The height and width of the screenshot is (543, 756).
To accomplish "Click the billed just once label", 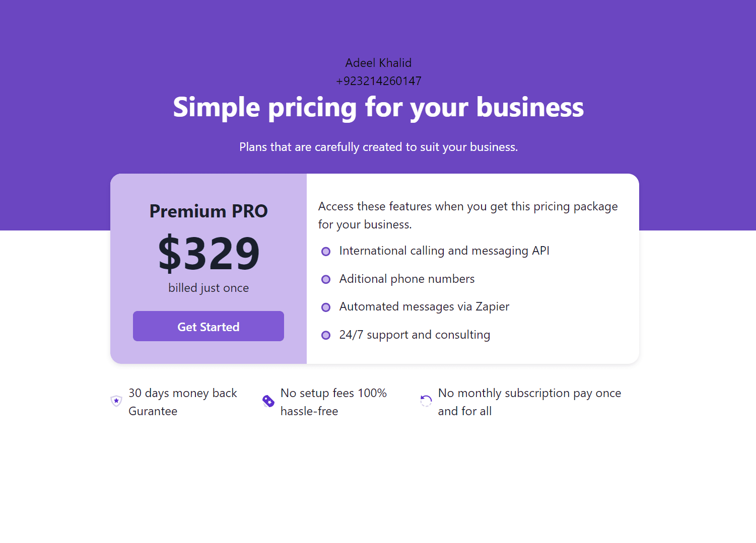I will (x=209, y=288).
